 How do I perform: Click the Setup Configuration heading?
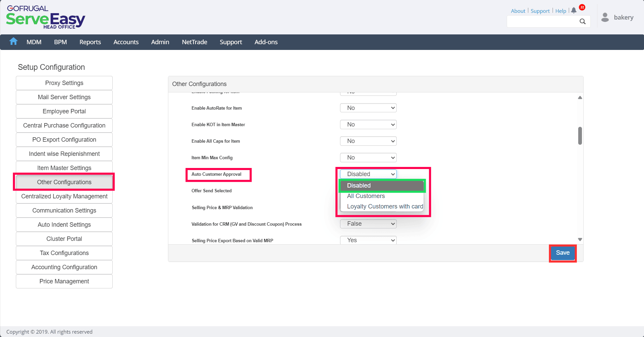tap(51, 67)
